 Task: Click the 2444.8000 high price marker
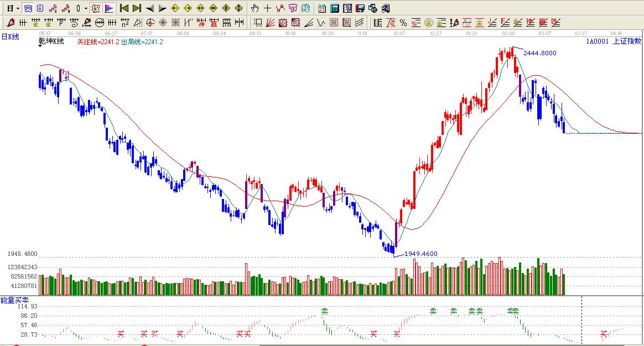[539, 53]
